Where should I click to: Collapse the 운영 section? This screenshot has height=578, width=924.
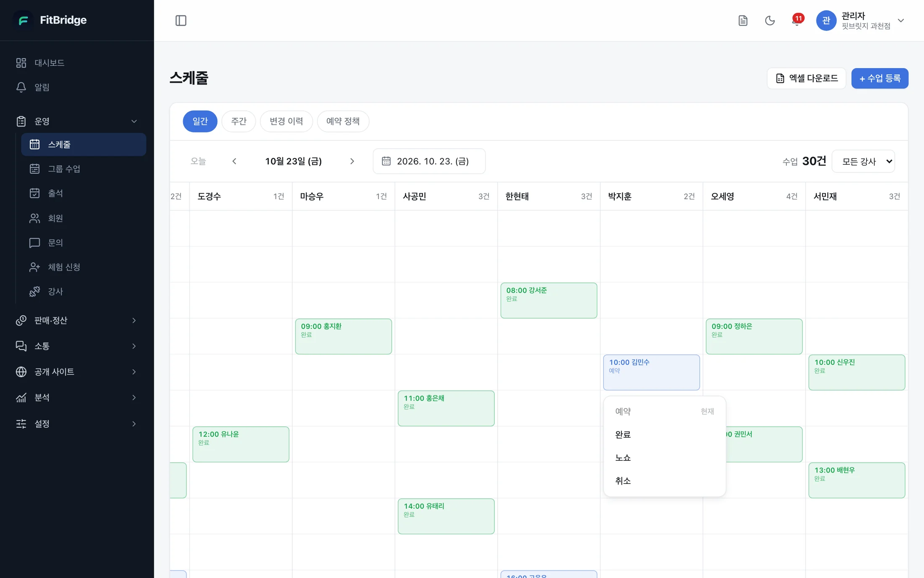(77, 121)
